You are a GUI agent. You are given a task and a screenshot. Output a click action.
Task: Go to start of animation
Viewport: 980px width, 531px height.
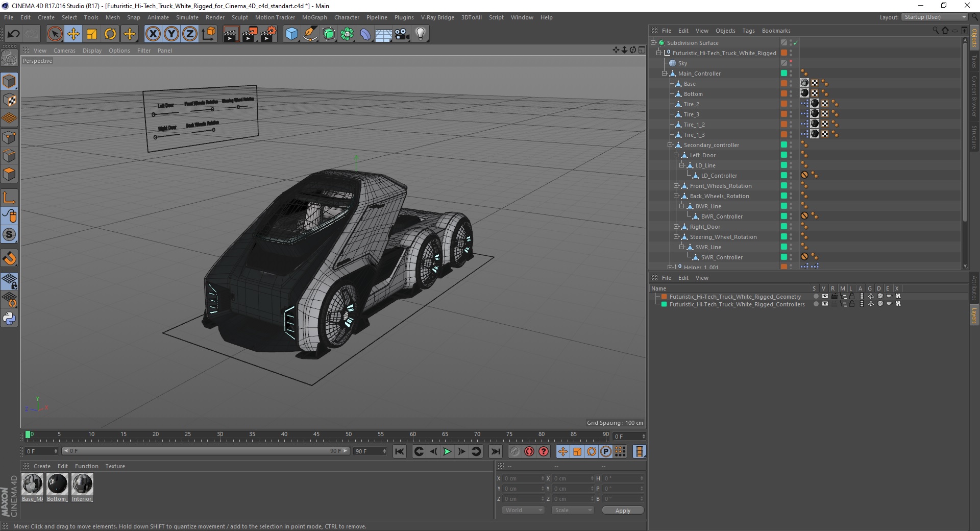400,451
